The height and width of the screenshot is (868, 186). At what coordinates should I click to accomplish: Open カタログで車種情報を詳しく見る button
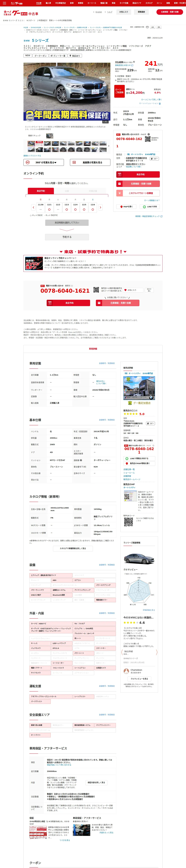[x=73, y=548]
